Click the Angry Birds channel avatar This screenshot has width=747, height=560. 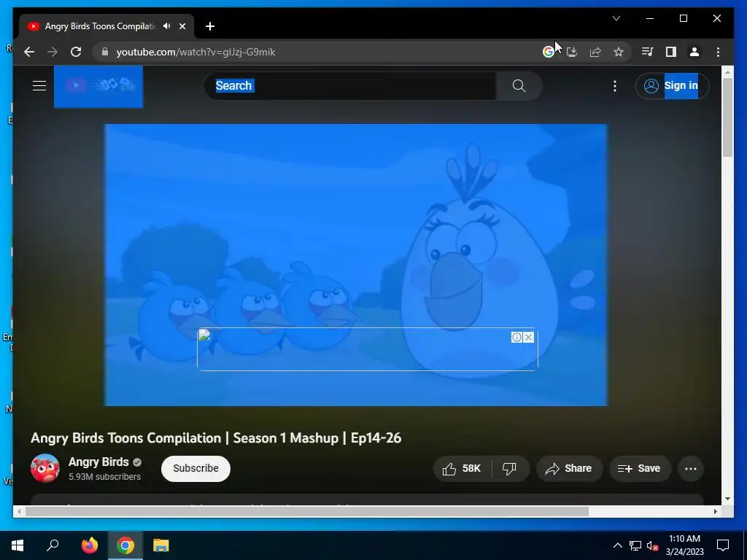[x=44, y=468]
